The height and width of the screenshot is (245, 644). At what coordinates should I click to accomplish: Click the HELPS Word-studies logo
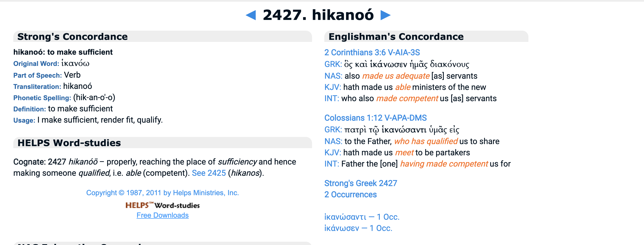coord(162,205)
